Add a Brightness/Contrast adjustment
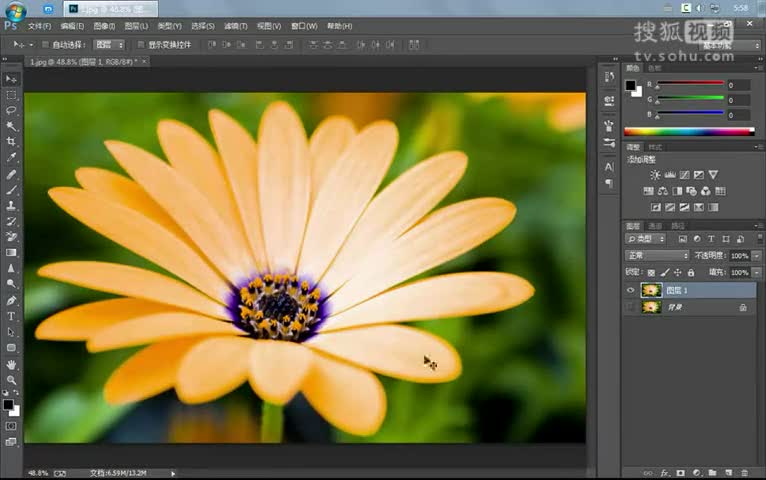The image size is (766, 480). click(655, 175)
